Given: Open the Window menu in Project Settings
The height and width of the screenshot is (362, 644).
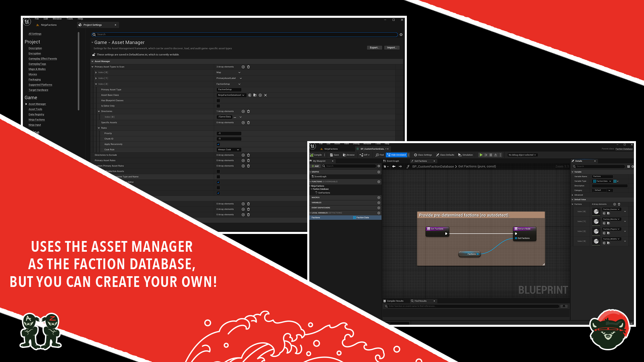Looking at the screenshot, I should click(57, 19).
